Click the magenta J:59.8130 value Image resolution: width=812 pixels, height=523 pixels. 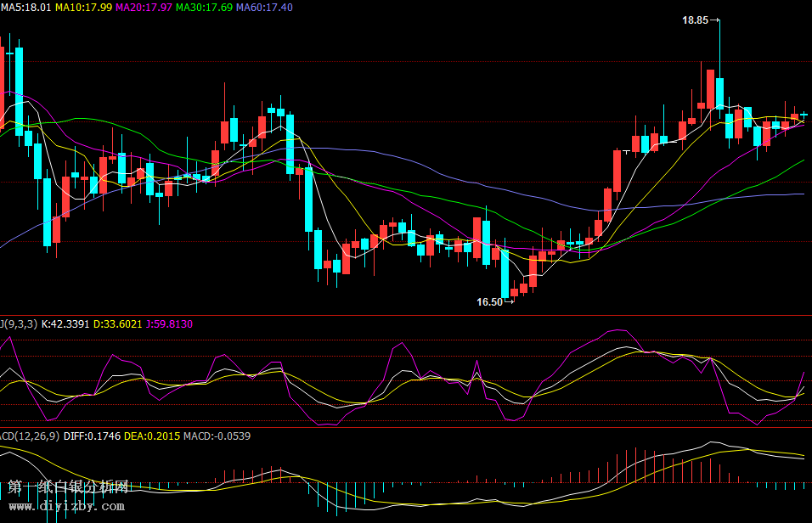(169, 323)
